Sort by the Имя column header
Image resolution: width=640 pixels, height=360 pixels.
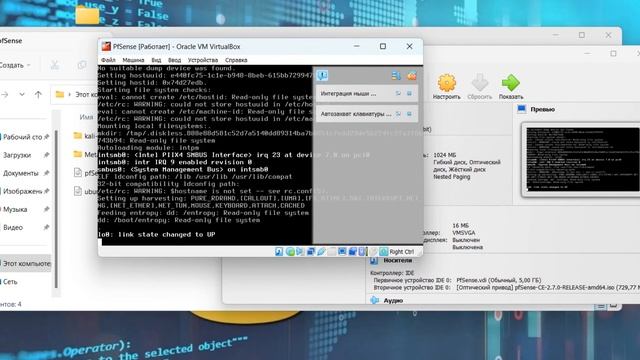coord(86,117)
